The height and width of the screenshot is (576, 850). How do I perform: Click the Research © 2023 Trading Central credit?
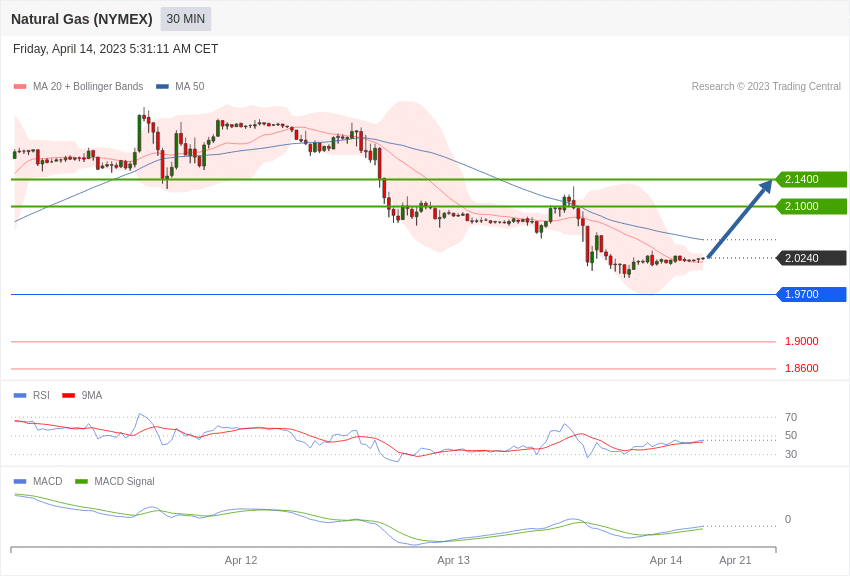tap(766, 87)
